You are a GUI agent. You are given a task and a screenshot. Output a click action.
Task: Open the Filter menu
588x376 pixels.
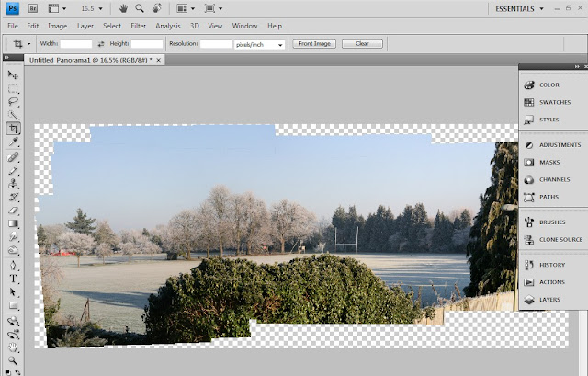pos(138,26)
